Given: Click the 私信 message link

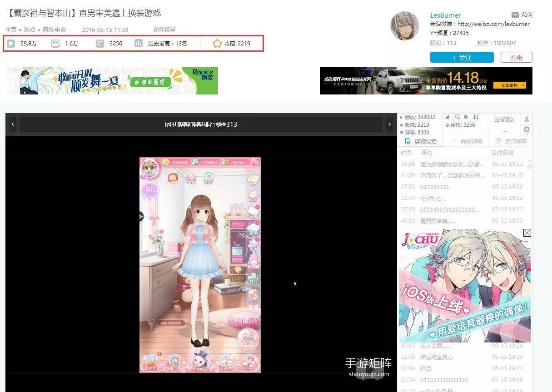Looking at the screenshot, I should pos(527,15).
